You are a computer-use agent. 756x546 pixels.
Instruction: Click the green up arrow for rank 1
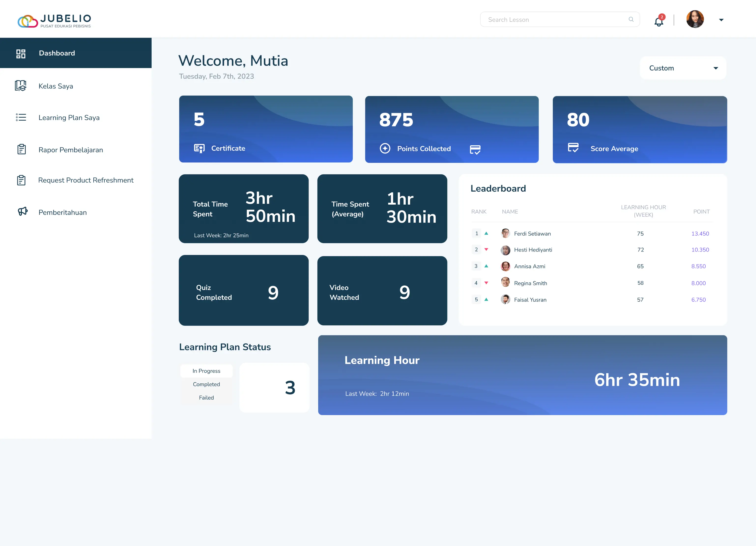tap(486, 234)
